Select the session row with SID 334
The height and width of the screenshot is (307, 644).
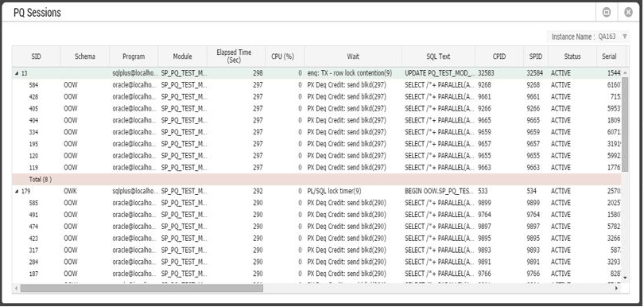click(x=316, y=132)
